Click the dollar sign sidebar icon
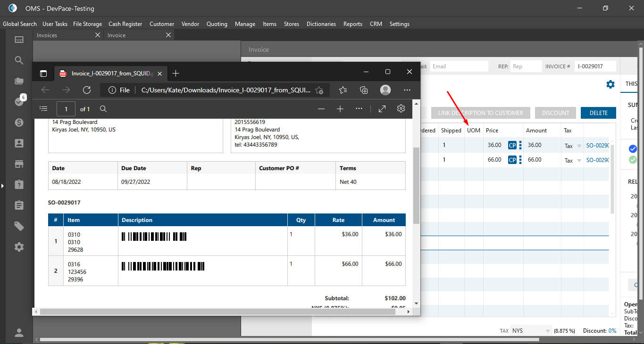Screen dimensions: 644x344 (x=19, y=123)
